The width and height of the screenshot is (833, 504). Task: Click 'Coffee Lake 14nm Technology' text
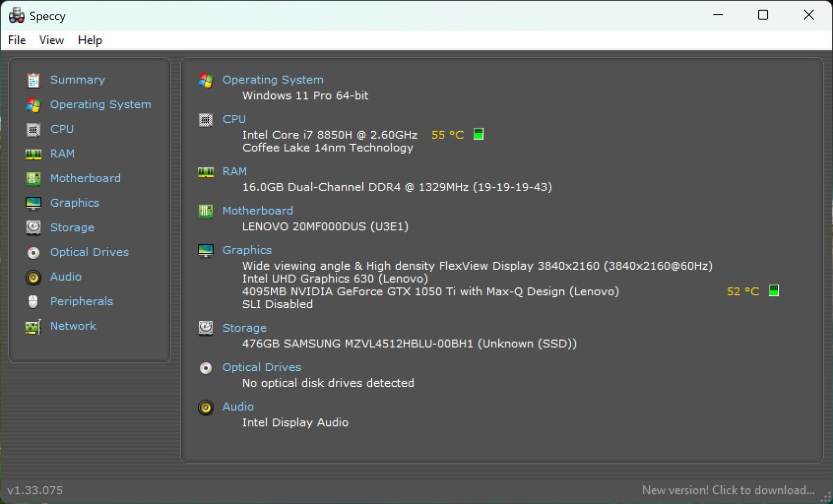328,148
